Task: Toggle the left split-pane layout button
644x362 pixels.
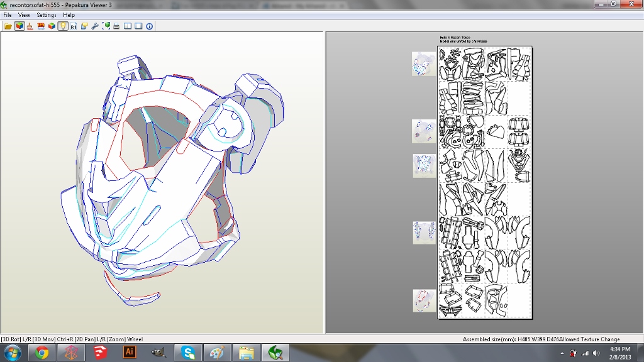Action: tap(128, 26)
